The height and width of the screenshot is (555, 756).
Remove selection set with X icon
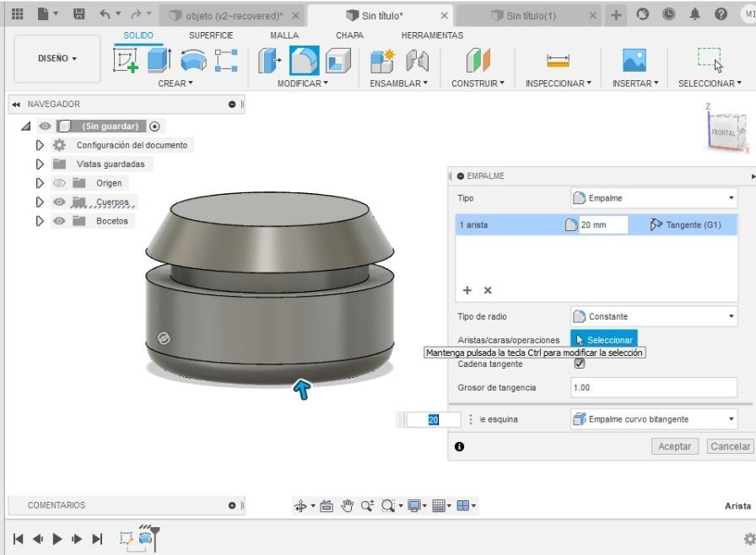488,290
